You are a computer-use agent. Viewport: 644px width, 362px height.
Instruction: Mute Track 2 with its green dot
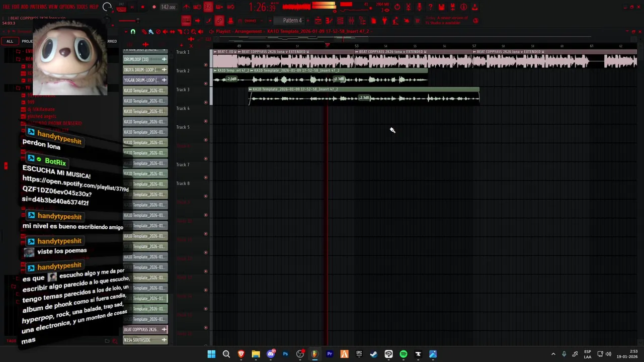click(x=206, y=83)
